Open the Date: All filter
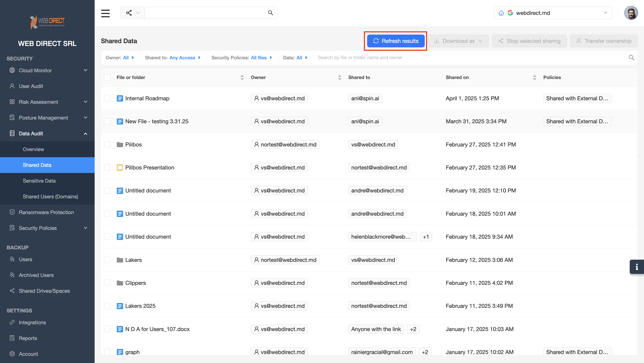This screenshot has height=363, width=644. pos(295,58)
